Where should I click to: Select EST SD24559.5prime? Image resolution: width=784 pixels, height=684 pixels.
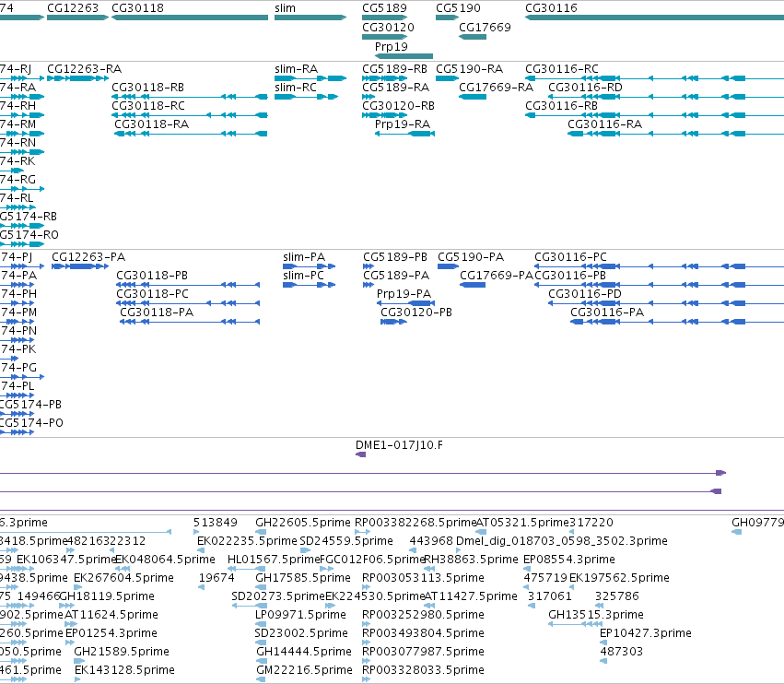[x=346, y=541]
